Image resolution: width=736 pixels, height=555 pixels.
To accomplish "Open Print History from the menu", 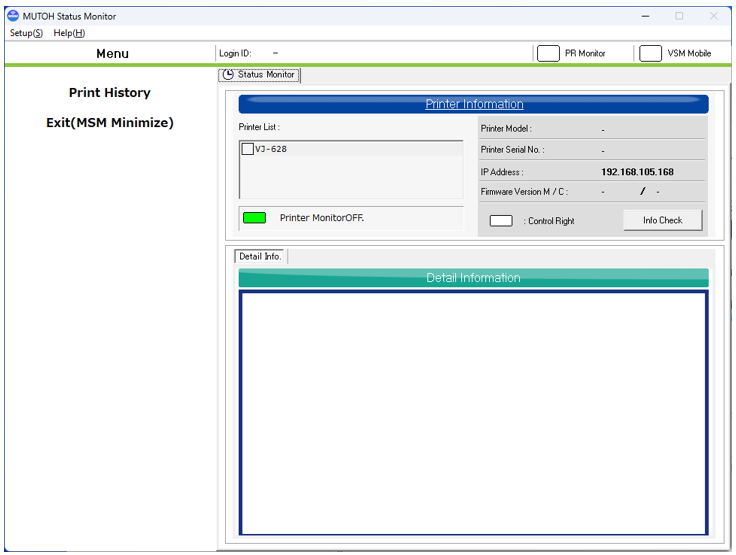I will 110,92.
